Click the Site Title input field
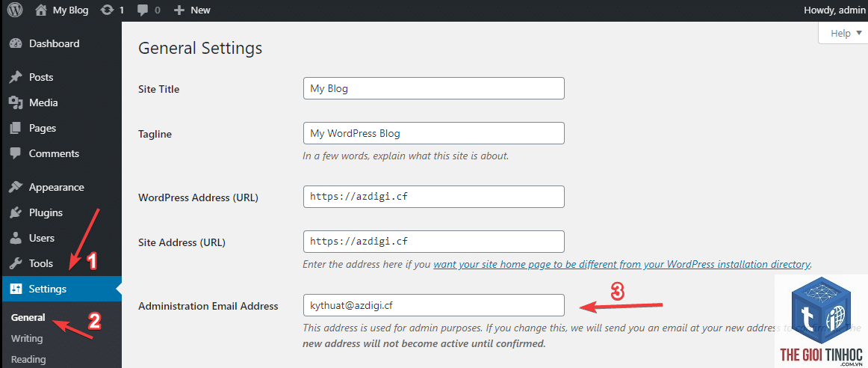Screen dimensions: 868x368 [x=434, y=89]
